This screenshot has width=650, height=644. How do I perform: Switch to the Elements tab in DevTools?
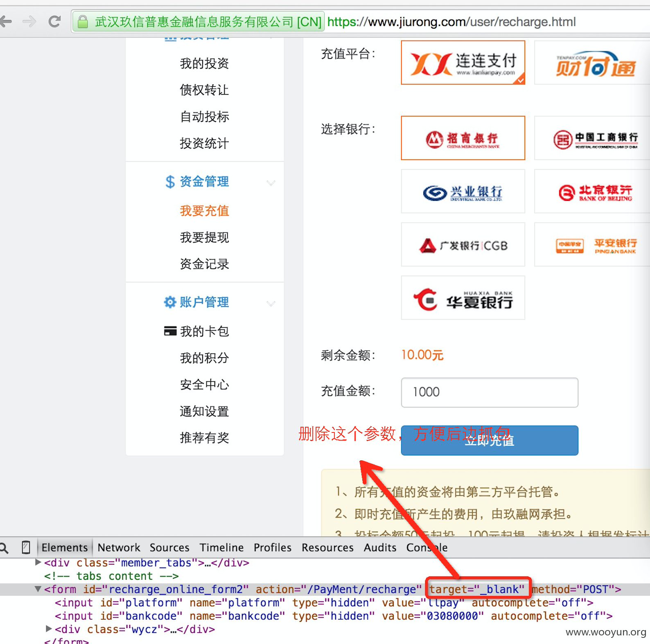coord(65,547)
